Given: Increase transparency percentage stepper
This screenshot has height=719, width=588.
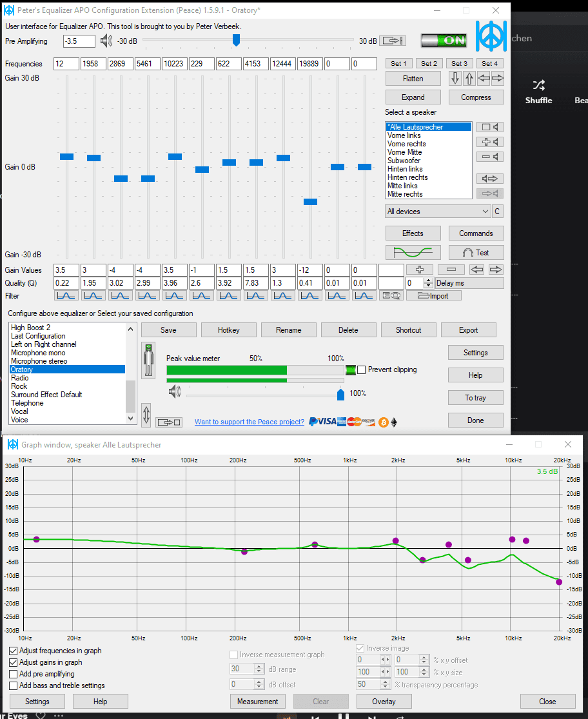Looking at the screenshot, I should coord(386,682).
